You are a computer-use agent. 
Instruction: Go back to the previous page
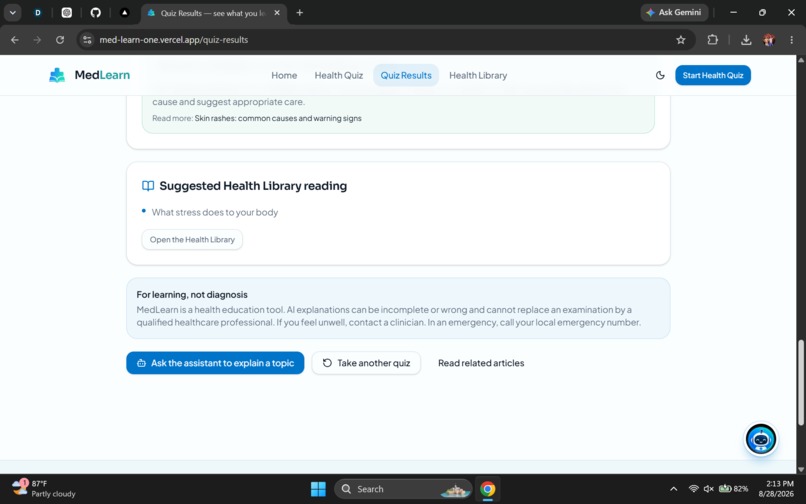coord(15,40)
